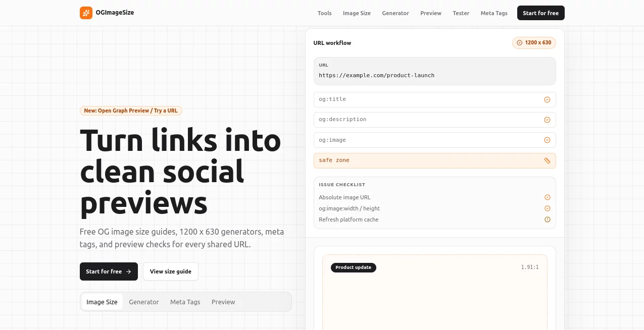
Task: Open the Tools nav item
Action: (x=325, y=13)
